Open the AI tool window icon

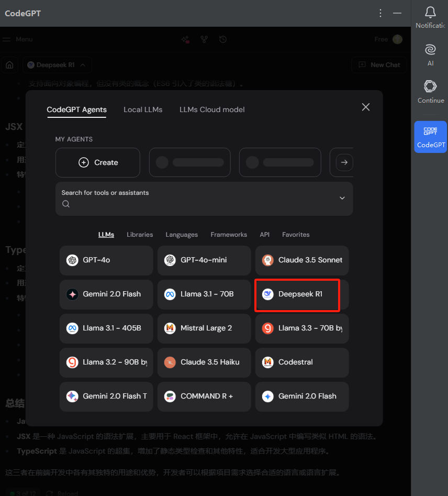pos(430,50)
